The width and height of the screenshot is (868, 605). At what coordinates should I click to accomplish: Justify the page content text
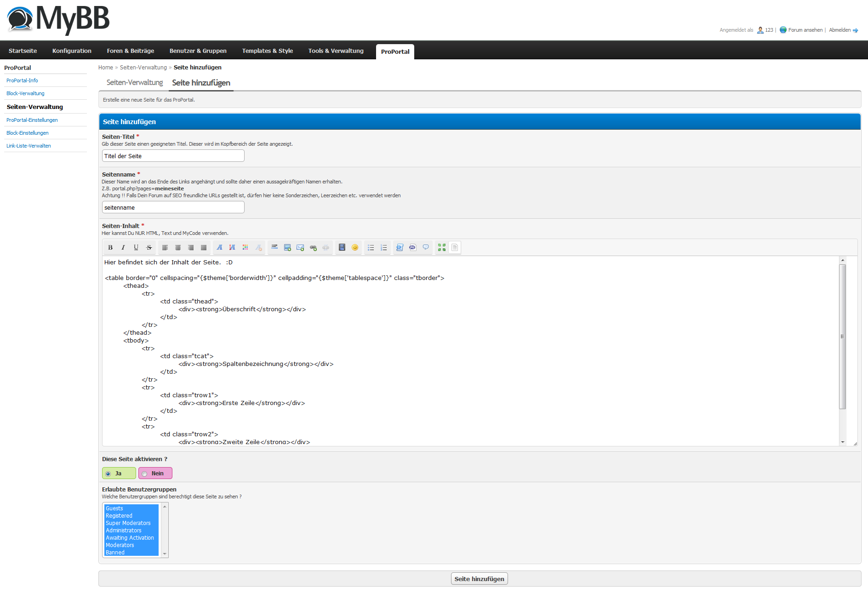pyautogui.click(x=204, y=247)
